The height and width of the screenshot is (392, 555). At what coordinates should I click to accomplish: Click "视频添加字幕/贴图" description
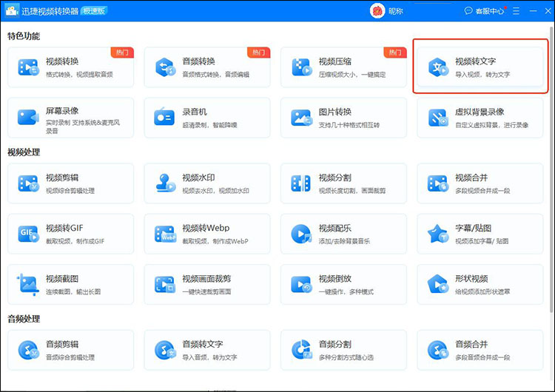point(482,241)
